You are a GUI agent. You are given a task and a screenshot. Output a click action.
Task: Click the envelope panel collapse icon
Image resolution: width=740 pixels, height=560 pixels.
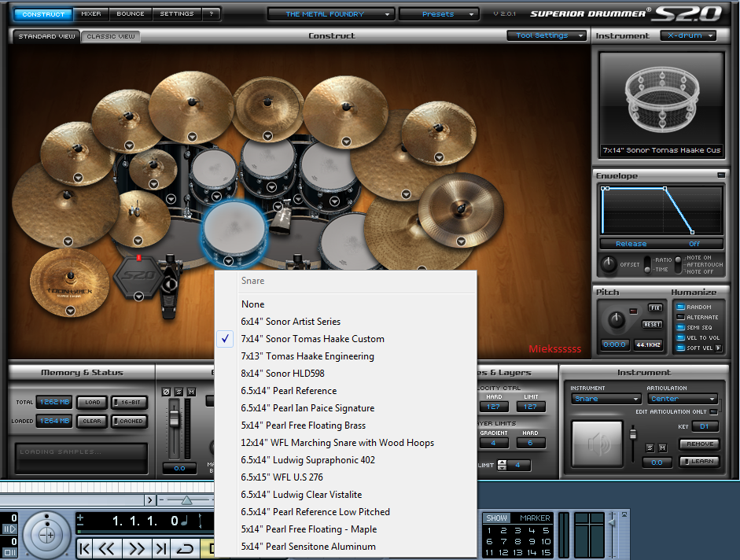coord(721,175)
